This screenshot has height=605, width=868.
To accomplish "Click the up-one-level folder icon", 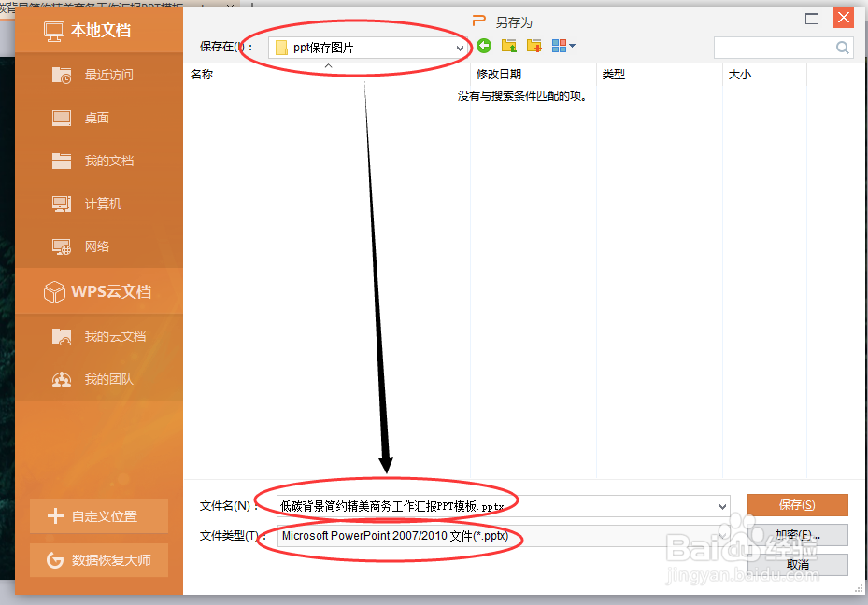I will pyautogui.click(x=508, y=45).
